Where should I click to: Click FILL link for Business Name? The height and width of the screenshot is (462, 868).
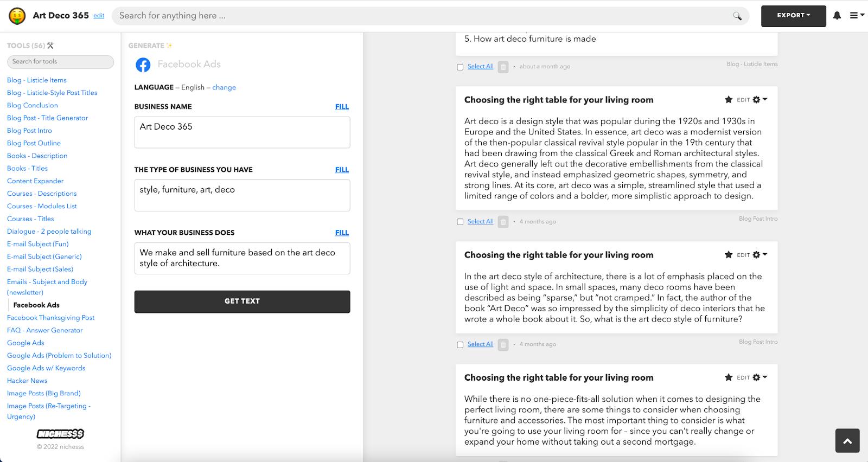342,107
